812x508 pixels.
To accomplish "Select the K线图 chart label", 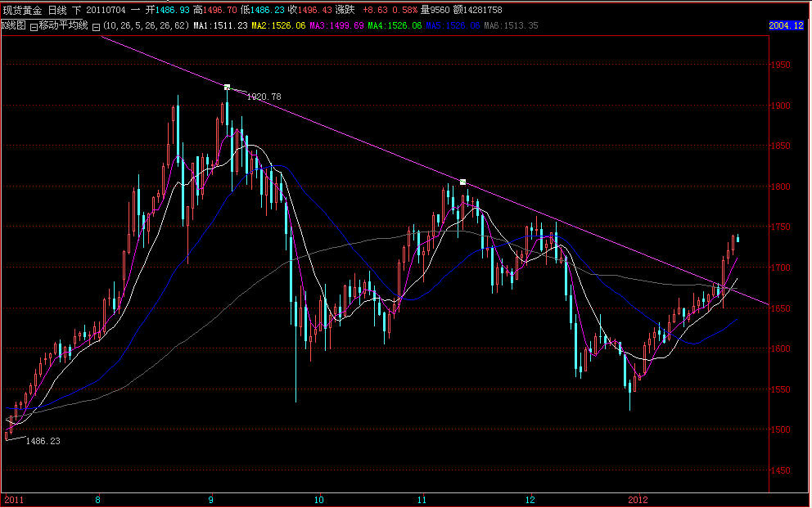I will [x=13, y=25].
